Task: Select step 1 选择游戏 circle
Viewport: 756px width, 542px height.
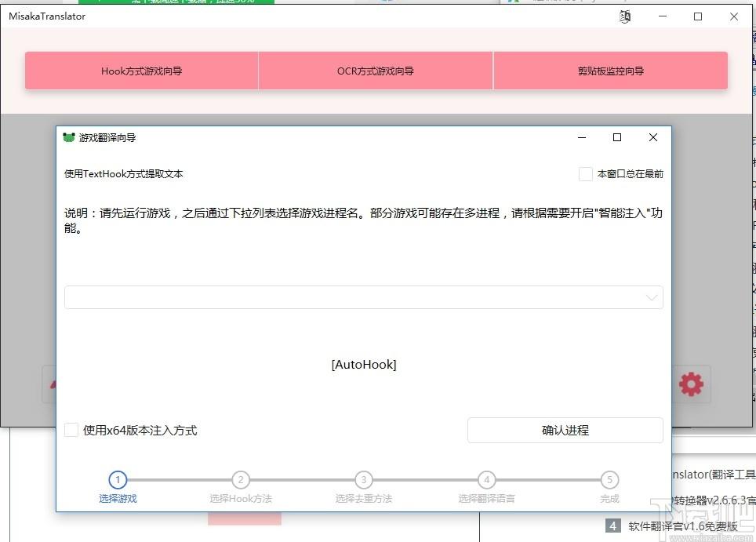Action: 118,480
